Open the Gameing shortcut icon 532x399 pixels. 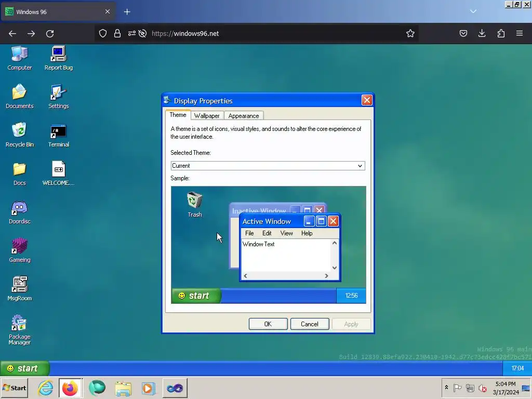tap(19, 250)
